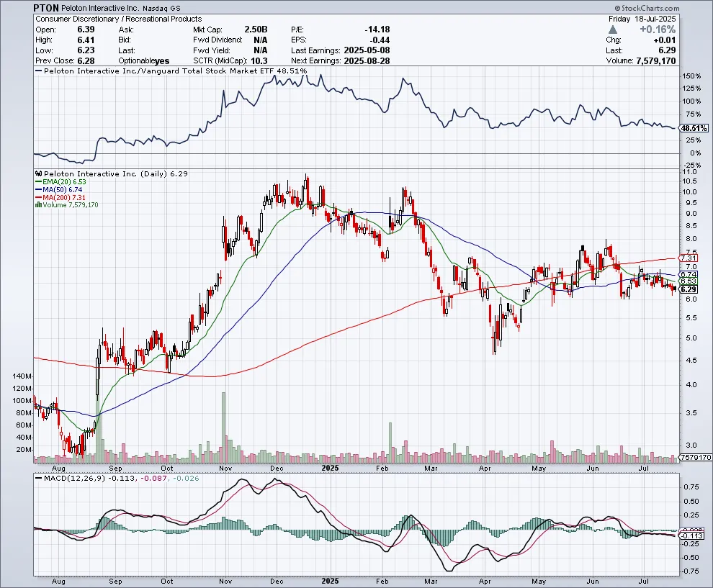Click the +0.16% percent change
713x588 pixels.
point(658,30)
